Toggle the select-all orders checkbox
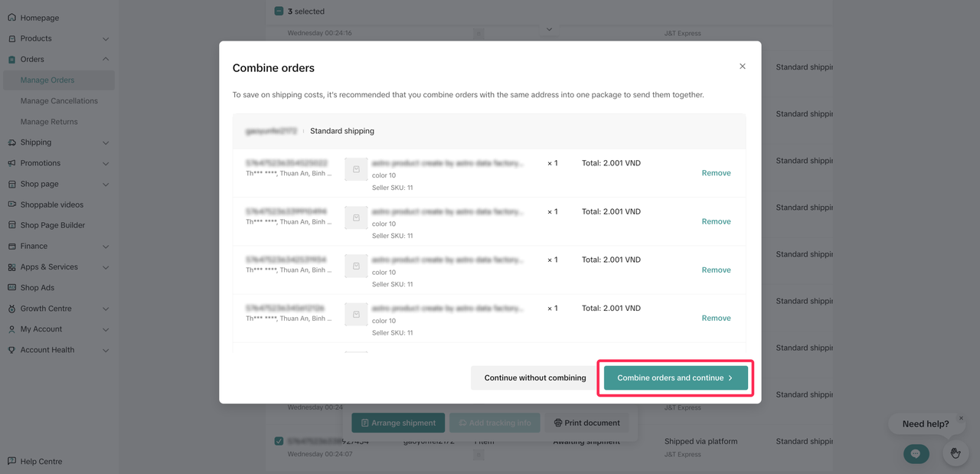 coord(279,11)
